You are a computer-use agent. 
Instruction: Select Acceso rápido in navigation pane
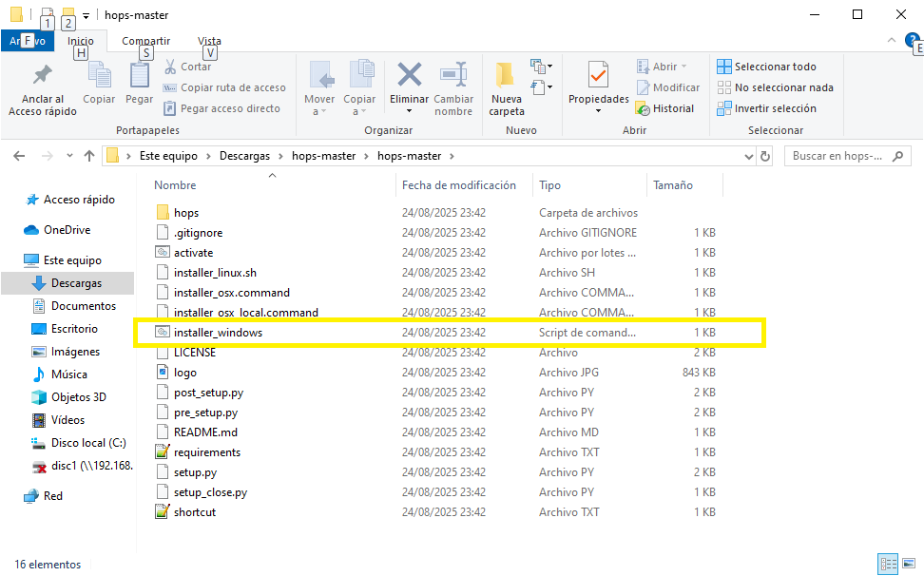point(70,200)
